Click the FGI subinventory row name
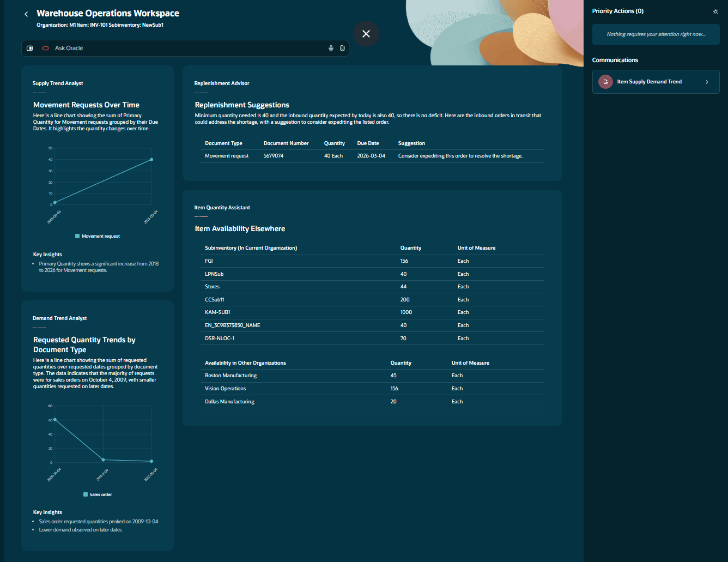The image size is (728, 562). [x=209, y=261]
